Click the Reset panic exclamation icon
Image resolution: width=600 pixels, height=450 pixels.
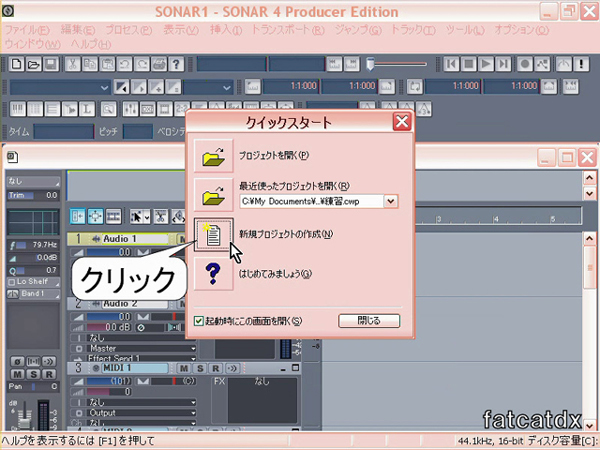click(581, 64)
